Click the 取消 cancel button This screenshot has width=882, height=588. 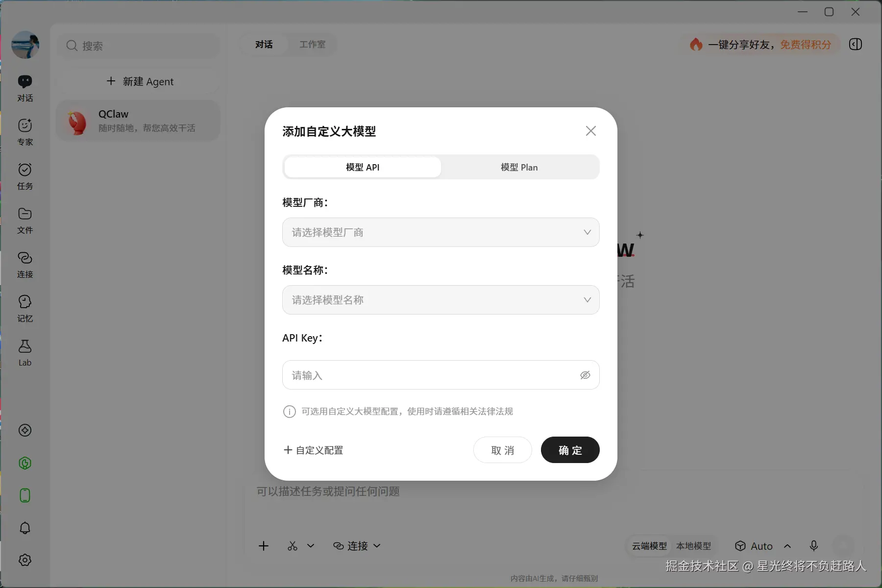tap(503, 450)
